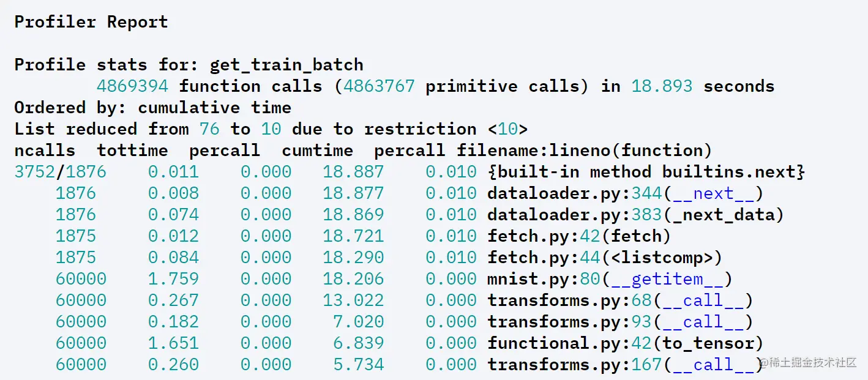868x380 pixels.
Task: Click the 'tottime' column header
Action: click(132, 151)
